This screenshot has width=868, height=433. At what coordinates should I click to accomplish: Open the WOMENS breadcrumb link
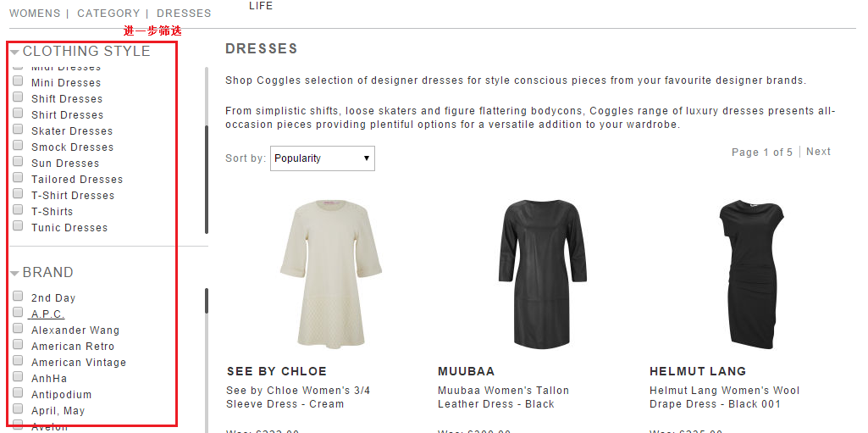(x=35, y=14)
